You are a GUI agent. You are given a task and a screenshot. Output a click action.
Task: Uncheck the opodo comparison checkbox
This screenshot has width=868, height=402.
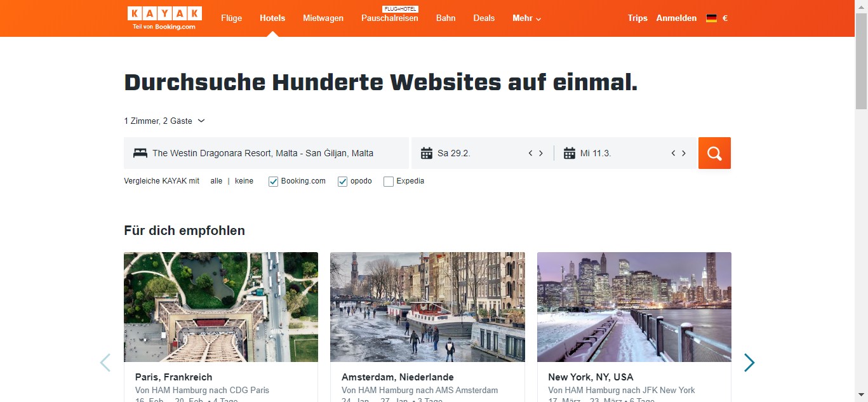tap(343, 182)
